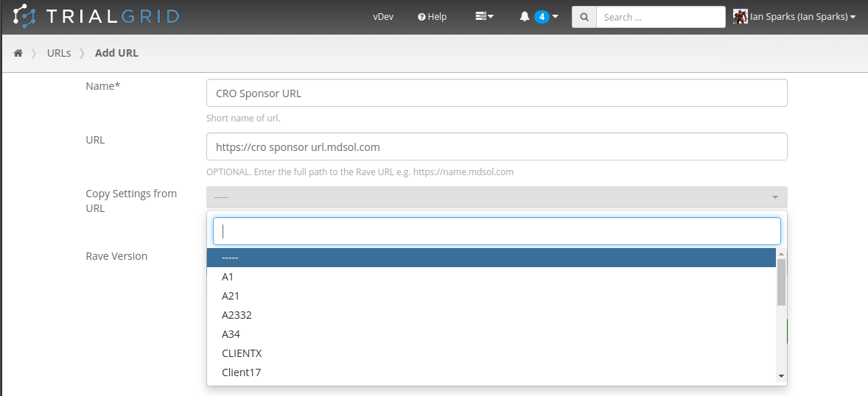Click the TrialGrid logo icon
Viewport: 868px width, 396px height.
25,16
